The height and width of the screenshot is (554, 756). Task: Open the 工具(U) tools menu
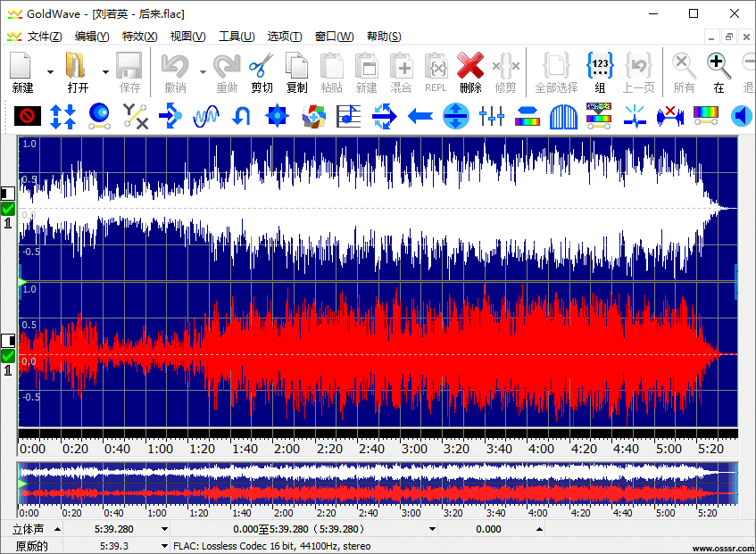[237, 37]
